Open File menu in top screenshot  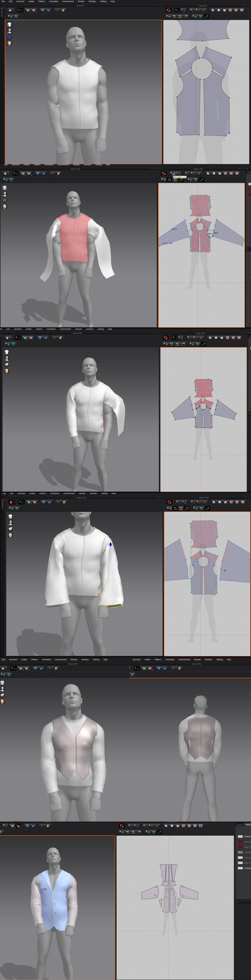(x=3, y=1)
